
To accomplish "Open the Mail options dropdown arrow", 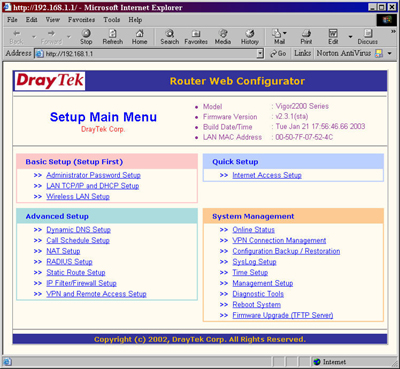I will click(x=284, y=33).
